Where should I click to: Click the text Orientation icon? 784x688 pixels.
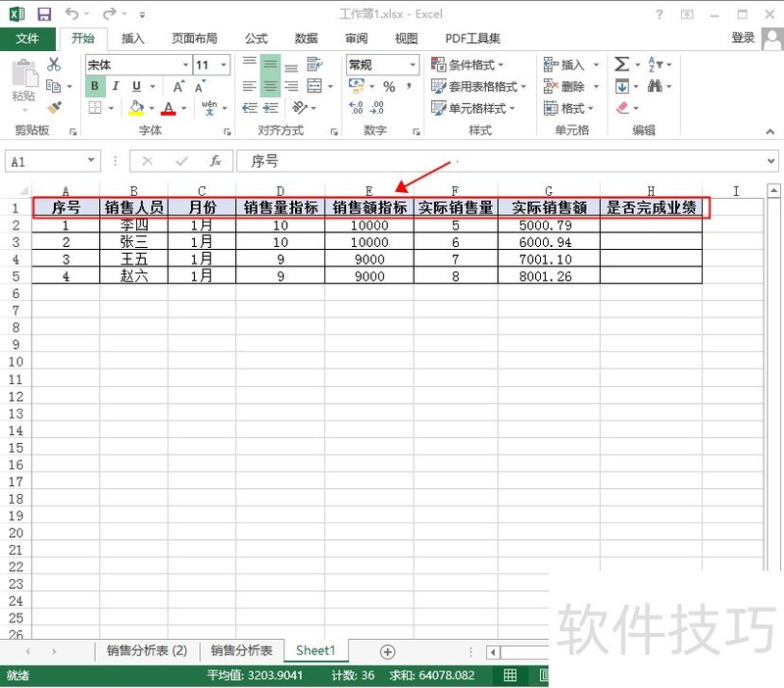coord(300,107)
